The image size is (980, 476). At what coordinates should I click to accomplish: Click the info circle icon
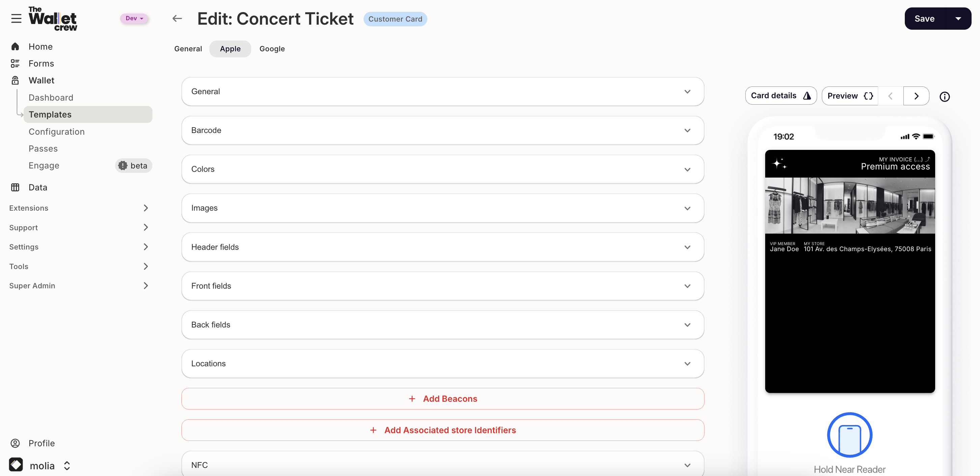[944, 97]
